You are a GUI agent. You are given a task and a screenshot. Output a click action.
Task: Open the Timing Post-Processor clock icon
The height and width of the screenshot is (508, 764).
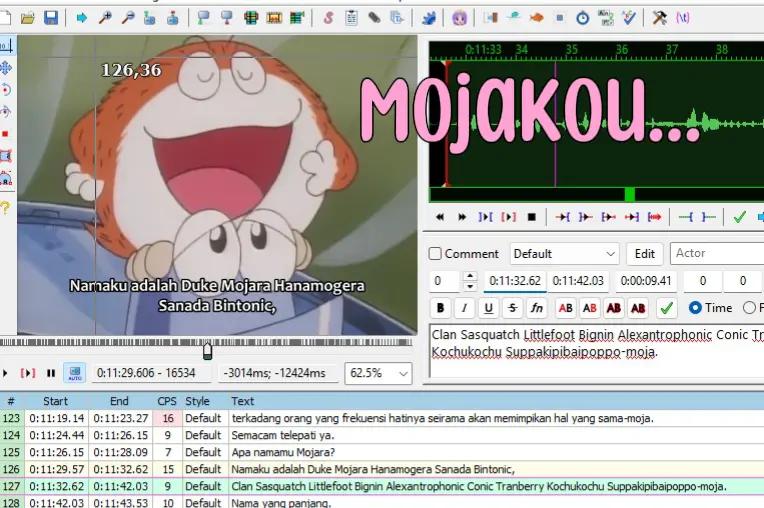(582, 19)
